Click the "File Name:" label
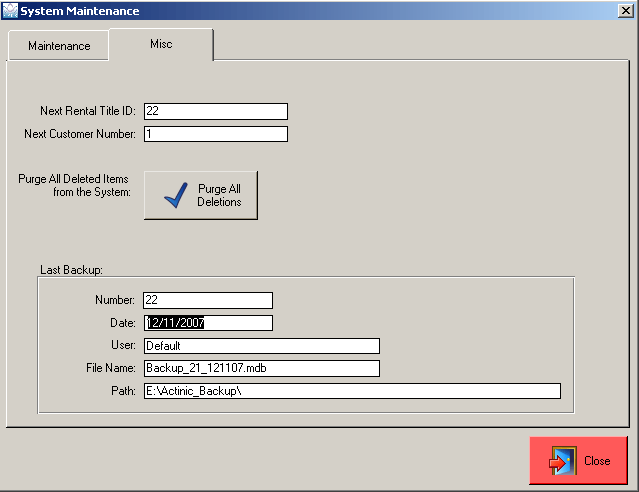Screen dimensions: 639x492 [x=110, y=368]
